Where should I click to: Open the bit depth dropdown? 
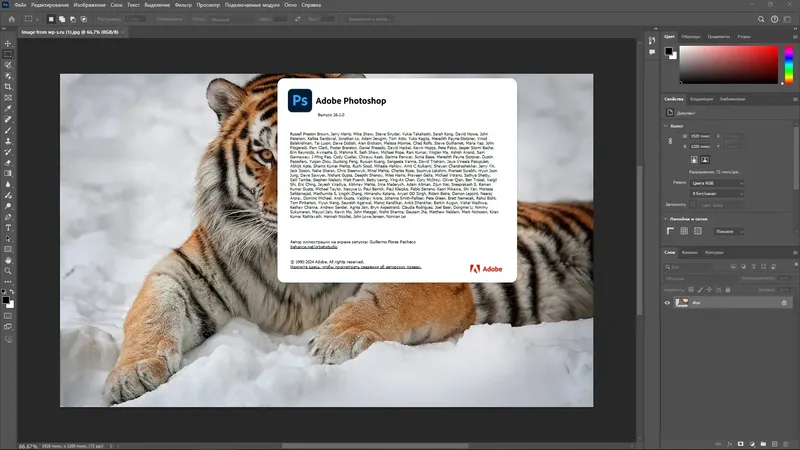[x=716, y=193]
